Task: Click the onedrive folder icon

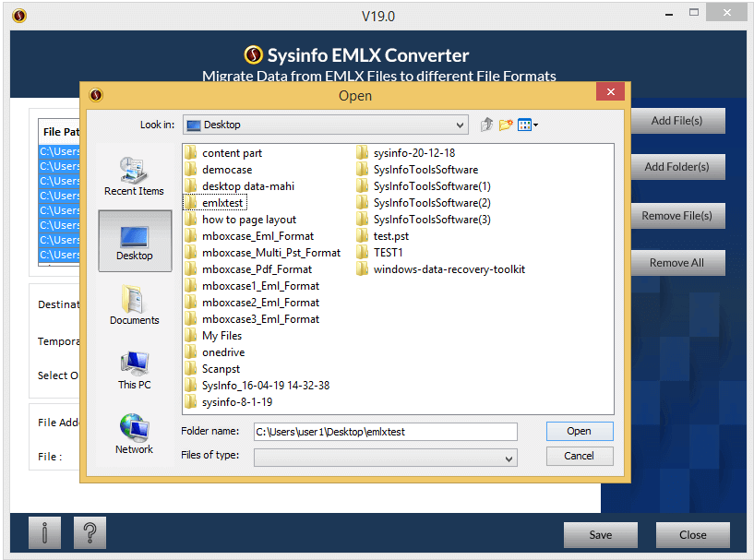Action: tap(191, 352)
